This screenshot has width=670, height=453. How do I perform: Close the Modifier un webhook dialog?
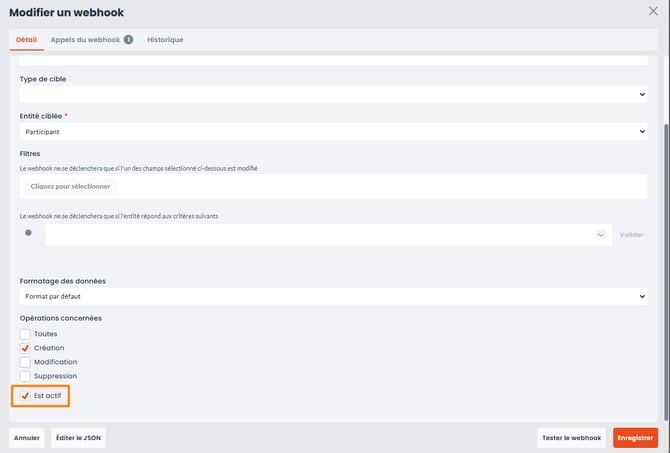654,12
